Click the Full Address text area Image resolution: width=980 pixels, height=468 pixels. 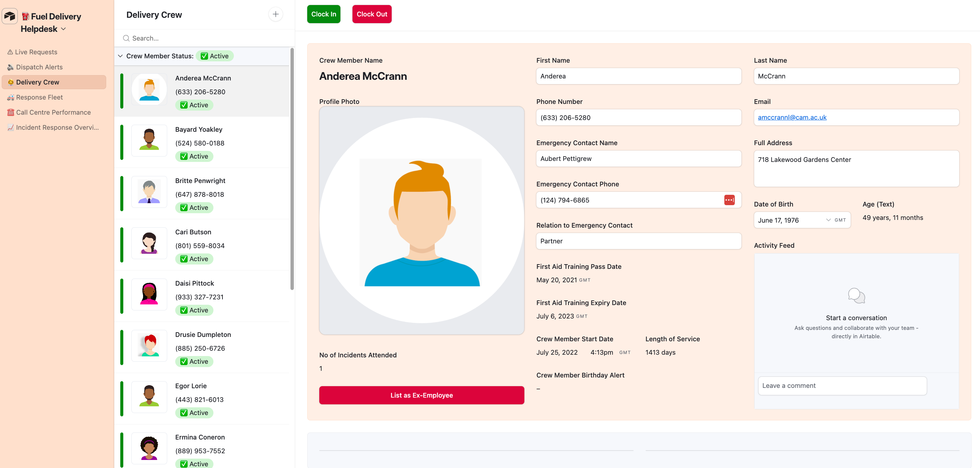856,169
